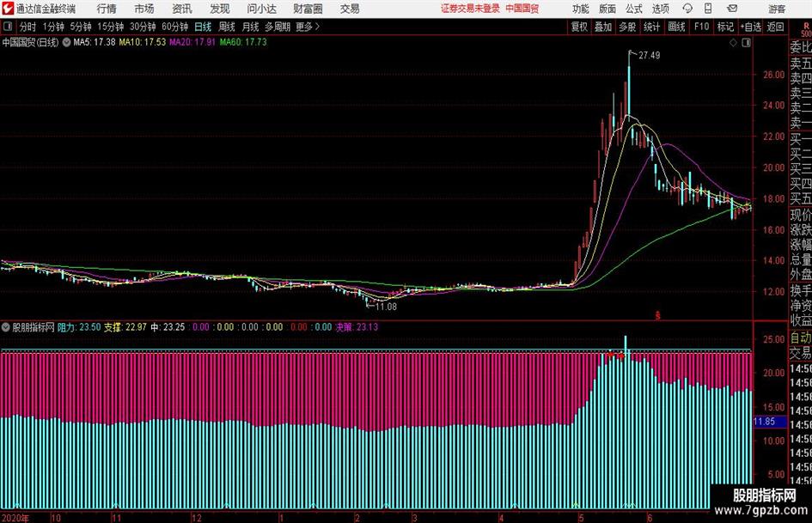Image resolution: width=812 pixels, height=523 pixels.
Task: Activate the 画线 drawing tool button
Action: click(x=676, y=27)
